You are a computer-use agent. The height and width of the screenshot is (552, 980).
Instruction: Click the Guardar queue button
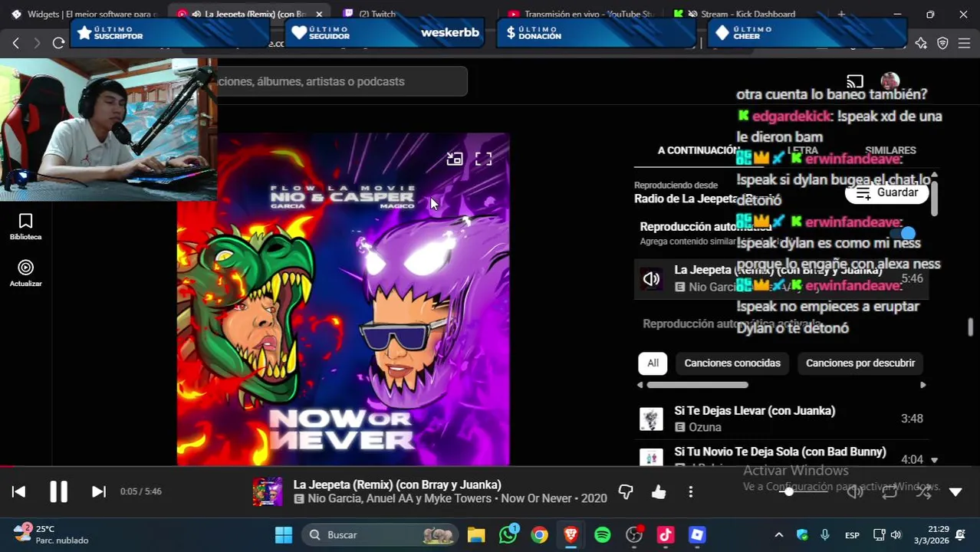pyautogui.click(x=886, y=192)
